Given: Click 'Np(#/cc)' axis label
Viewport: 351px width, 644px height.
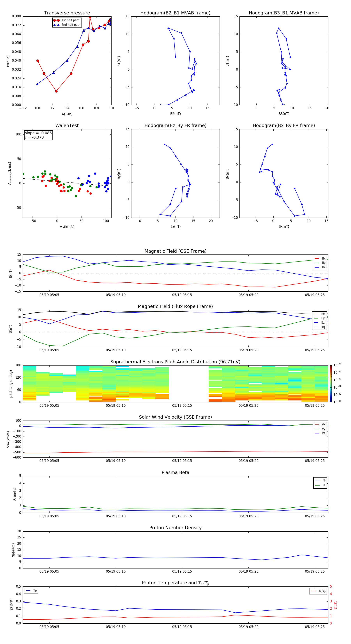Looking at the screenshot, I should coord(13,550).
